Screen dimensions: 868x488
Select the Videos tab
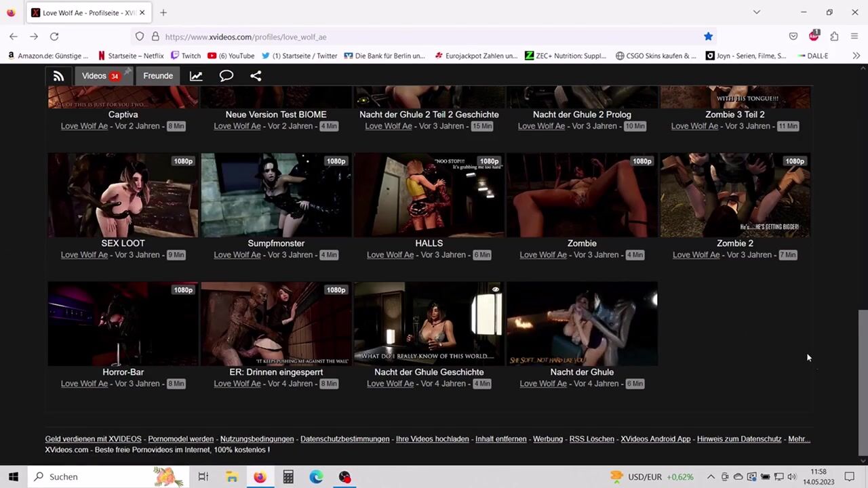coord(94,76)
